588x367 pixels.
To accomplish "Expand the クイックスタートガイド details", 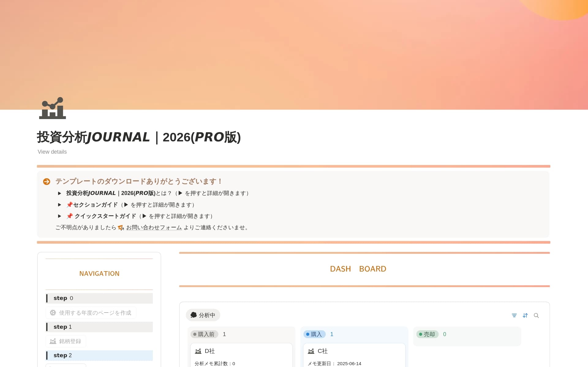I will tap(59, 216).
